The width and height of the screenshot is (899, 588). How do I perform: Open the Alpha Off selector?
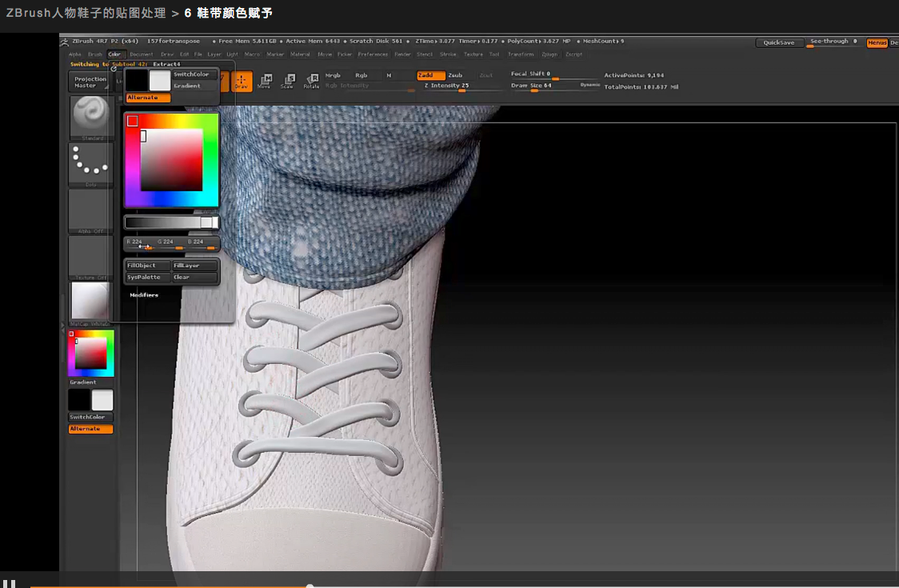click(x=90, y=211)
